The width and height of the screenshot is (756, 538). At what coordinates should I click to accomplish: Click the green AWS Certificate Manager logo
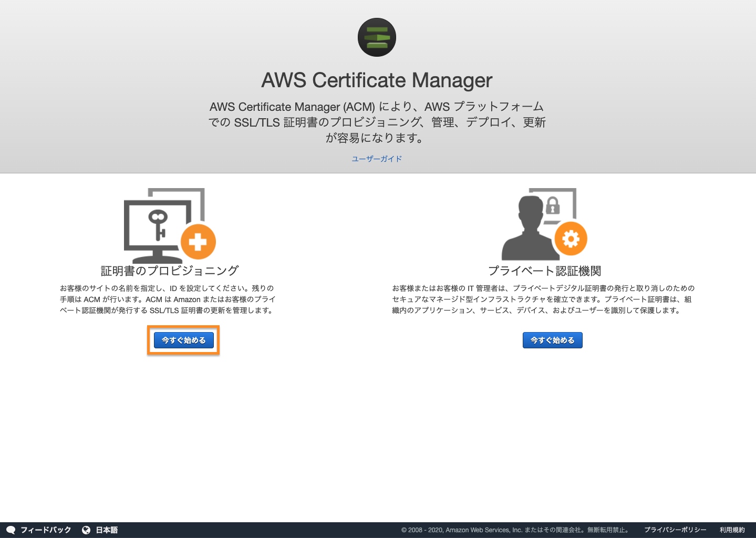tap(377, 37)
